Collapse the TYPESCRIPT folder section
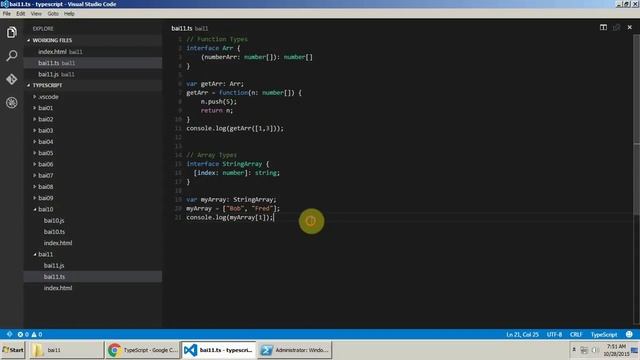The width and height of the screenshot is (640, 360). pyautogui.click(x=93, y=85)
